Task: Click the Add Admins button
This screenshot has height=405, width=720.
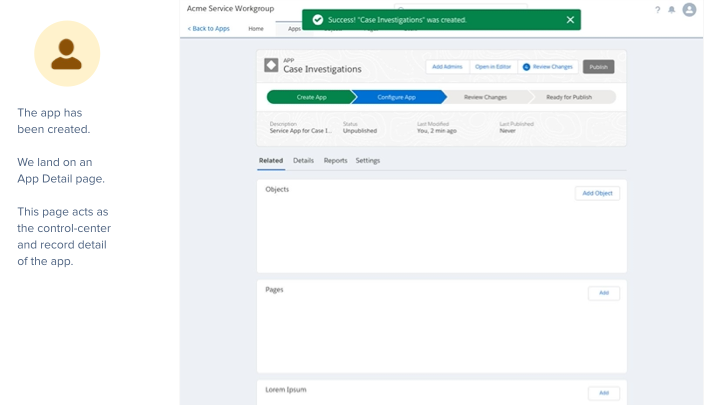Action: (447, 67)
